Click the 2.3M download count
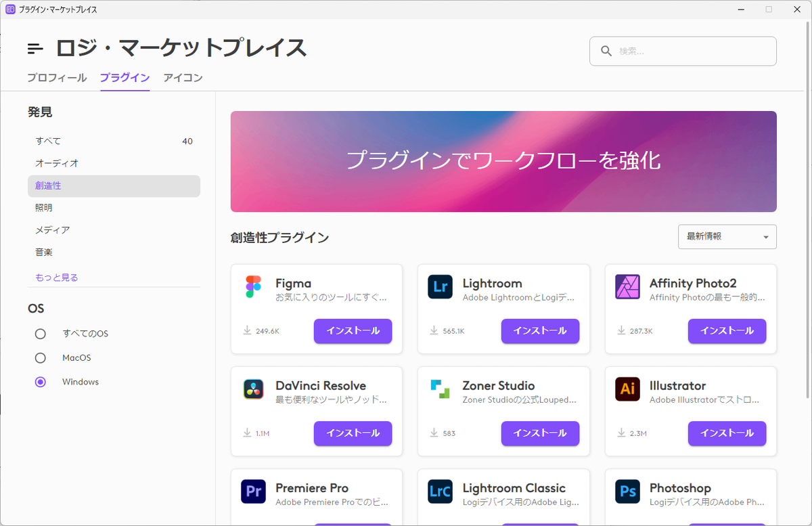 pyautogui.click(x=639, y=434)
